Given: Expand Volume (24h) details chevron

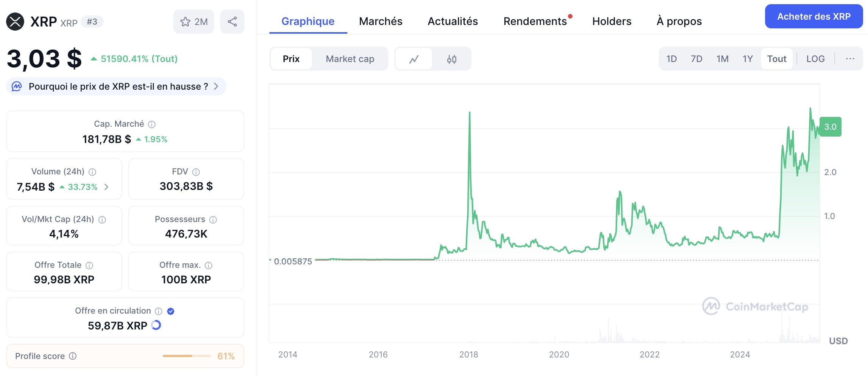Looking at the screenshot, I should (107, 187).
